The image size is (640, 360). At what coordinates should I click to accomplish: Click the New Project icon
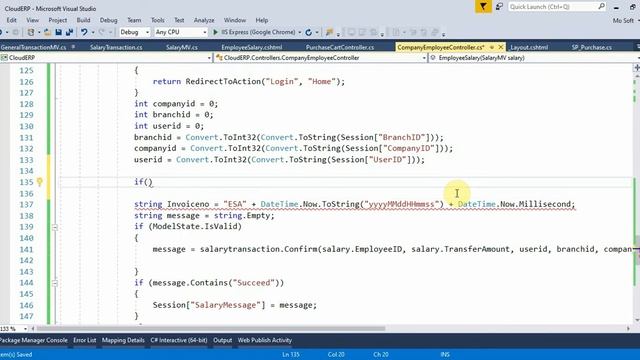click(x=31, y=32)
